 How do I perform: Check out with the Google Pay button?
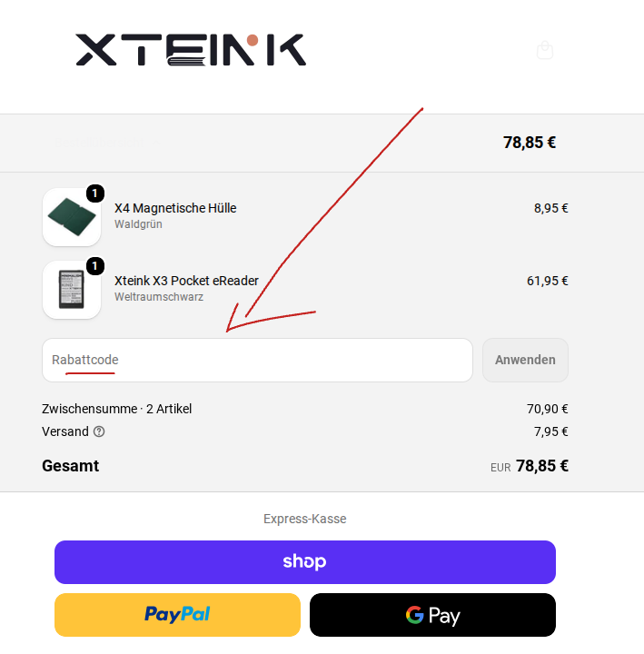click(432, 615)
